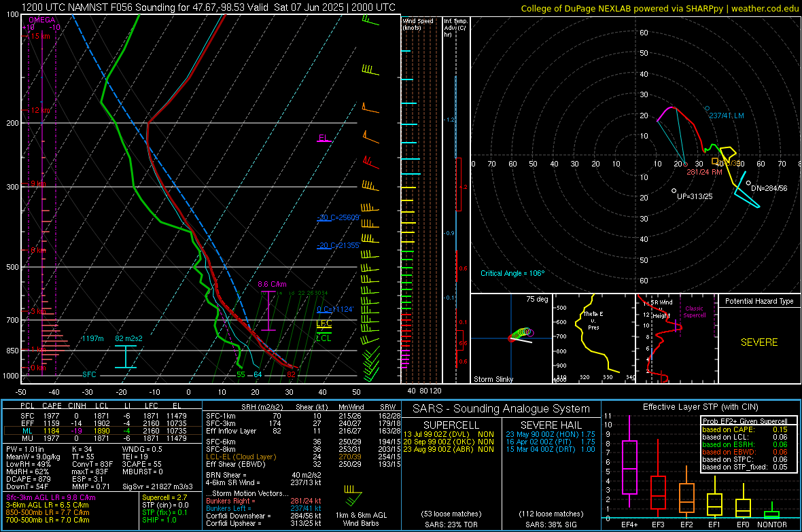
Task: Click the based on CAPE: 0.15 probability
Action: point(745,429)
